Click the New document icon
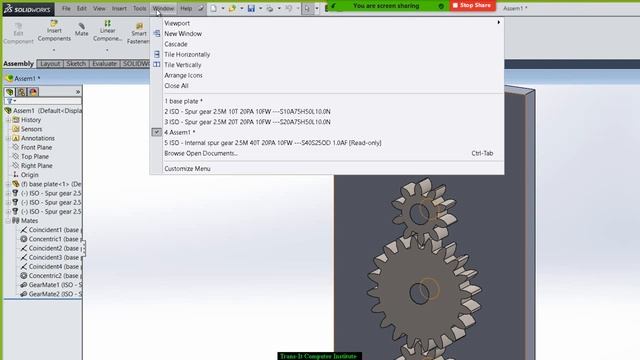640x360 pixels. coord(213,8)
